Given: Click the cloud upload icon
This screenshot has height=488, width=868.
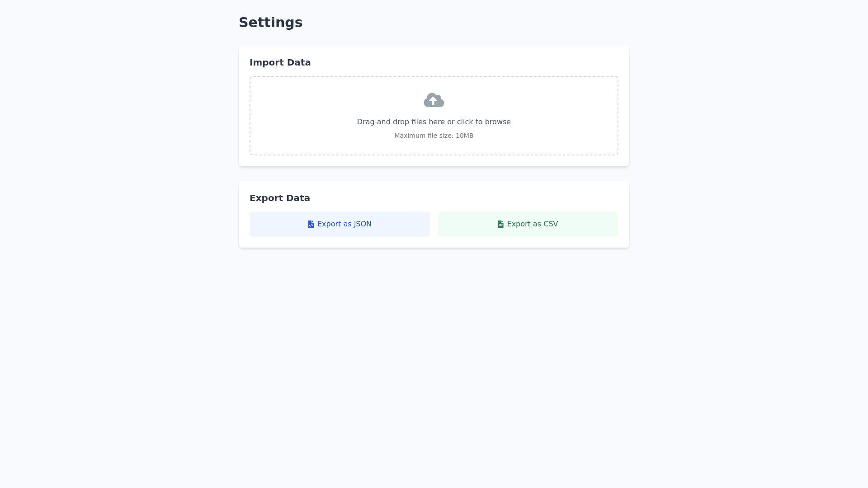Looking at the screenshot, I should [434, 100].
